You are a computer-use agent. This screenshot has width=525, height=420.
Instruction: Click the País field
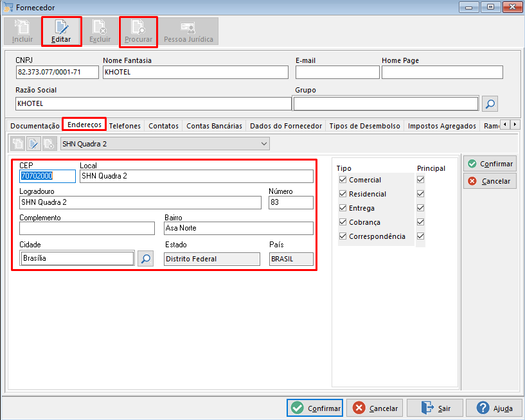click(291, 259)
